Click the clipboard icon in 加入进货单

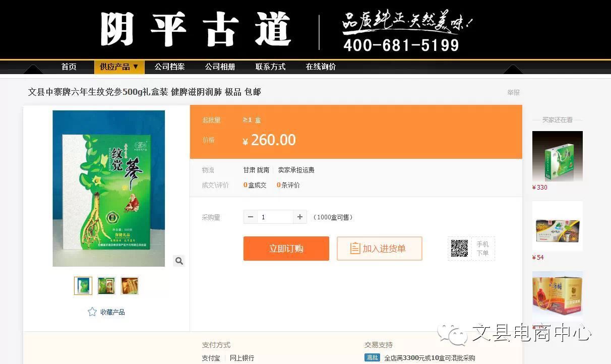(x=355, y=249)
